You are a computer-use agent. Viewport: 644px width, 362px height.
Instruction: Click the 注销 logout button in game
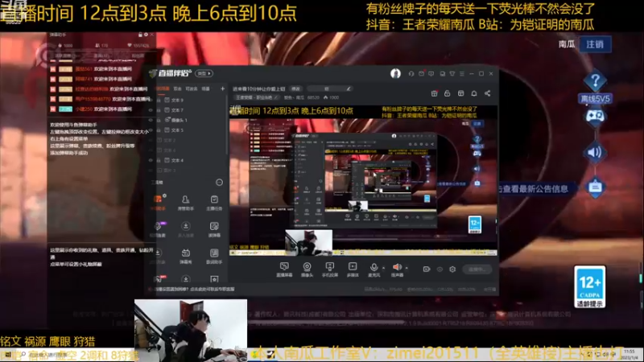coord(595,44)
